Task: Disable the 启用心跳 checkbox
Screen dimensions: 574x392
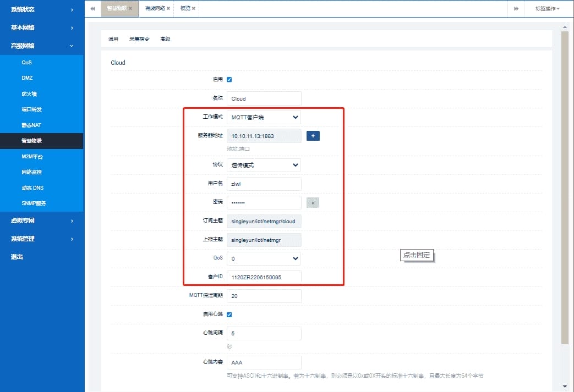Action: point(229,314)
